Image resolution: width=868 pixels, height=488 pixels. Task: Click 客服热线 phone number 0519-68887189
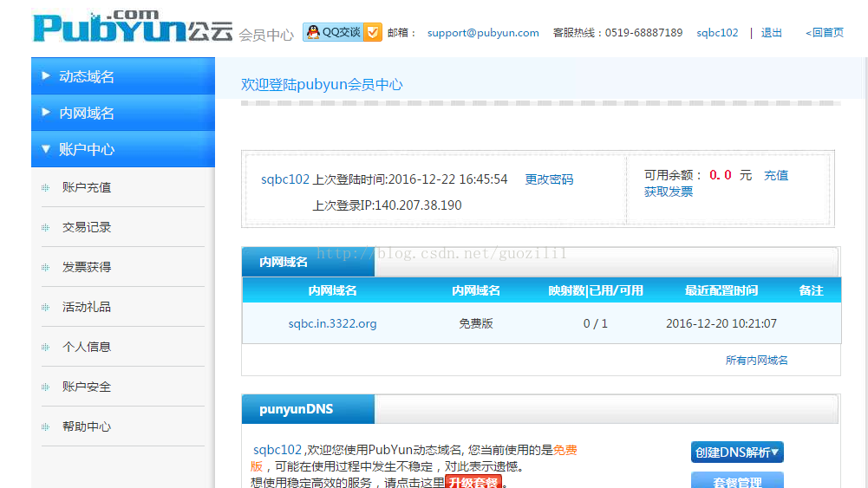point(643,33)
